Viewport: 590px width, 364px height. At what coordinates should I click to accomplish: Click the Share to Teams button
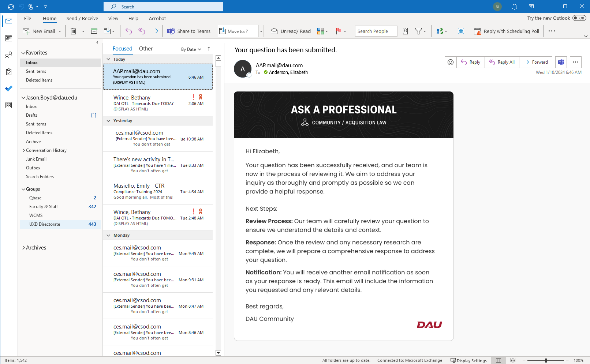(189, 31)
